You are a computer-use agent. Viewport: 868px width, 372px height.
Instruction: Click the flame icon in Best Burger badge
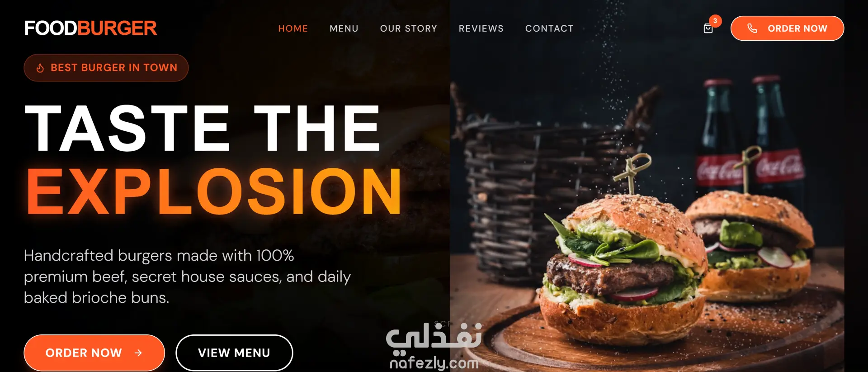(40, 68)
